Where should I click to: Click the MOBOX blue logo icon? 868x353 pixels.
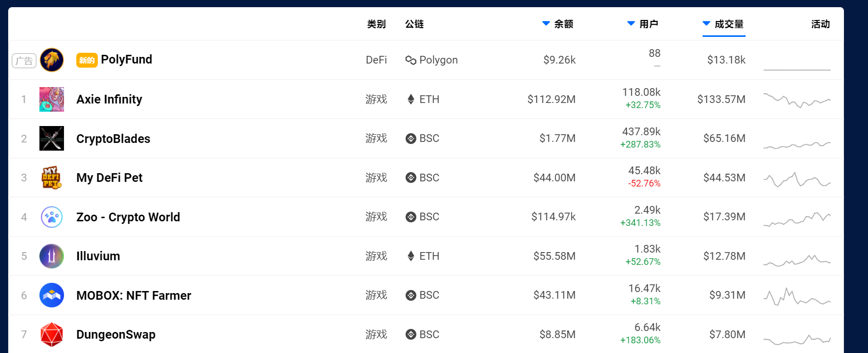tap(52, 295)
